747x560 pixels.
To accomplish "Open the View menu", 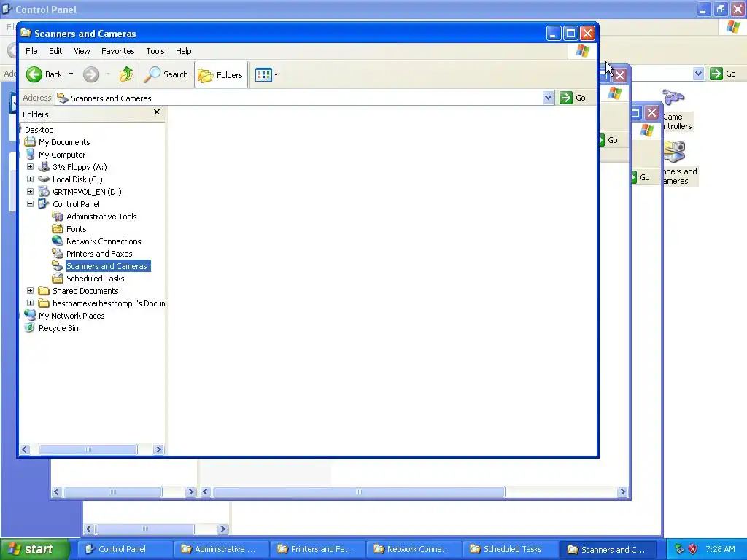I will tap(82, 51).
